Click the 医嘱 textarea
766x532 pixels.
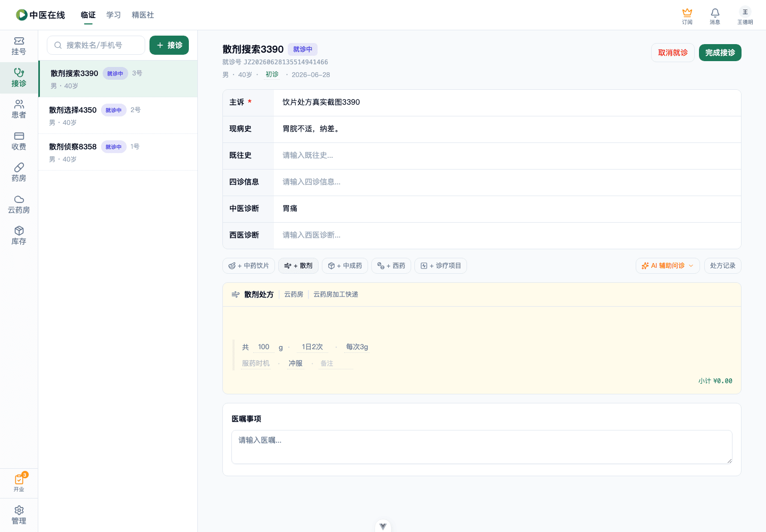pos(482,447)
